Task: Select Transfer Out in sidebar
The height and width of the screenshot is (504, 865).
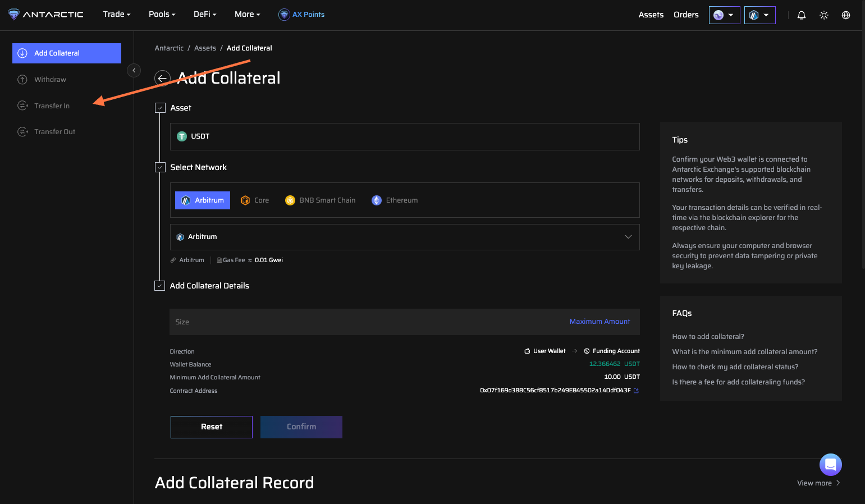Action: click(x=54, y=132)
